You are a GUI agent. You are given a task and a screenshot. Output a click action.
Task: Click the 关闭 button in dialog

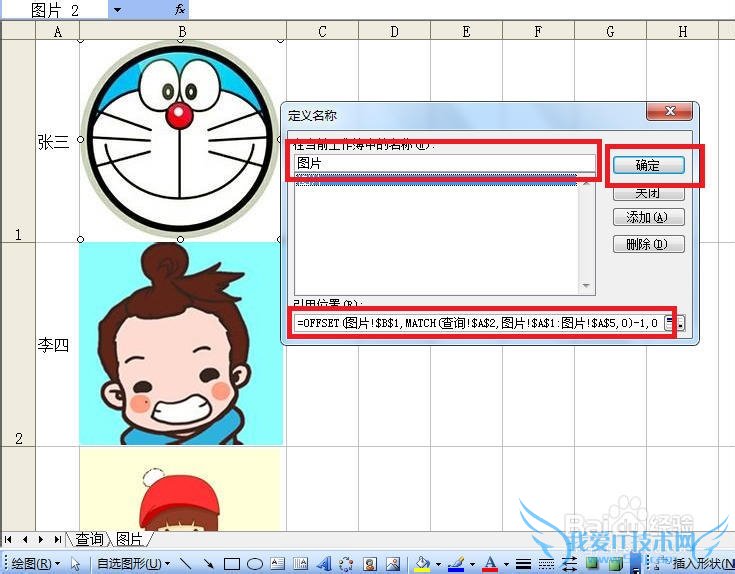click(648, 193)
